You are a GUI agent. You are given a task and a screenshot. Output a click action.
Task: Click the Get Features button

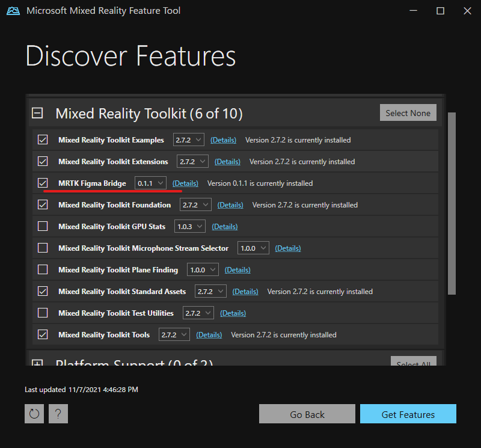pyautogui.click(x=408, y=414)
